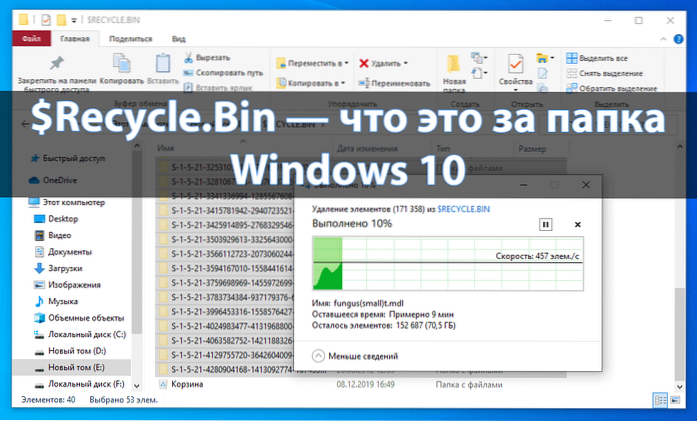Sort by Размер column header
The height and width of the screenshot is (421, 697).
coord(532,149)
